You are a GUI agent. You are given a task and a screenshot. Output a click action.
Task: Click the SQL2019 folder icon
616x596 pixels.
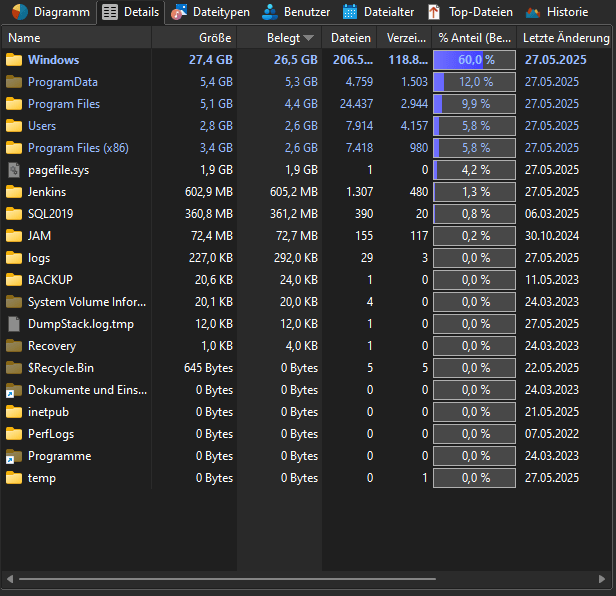click(14, 214)
